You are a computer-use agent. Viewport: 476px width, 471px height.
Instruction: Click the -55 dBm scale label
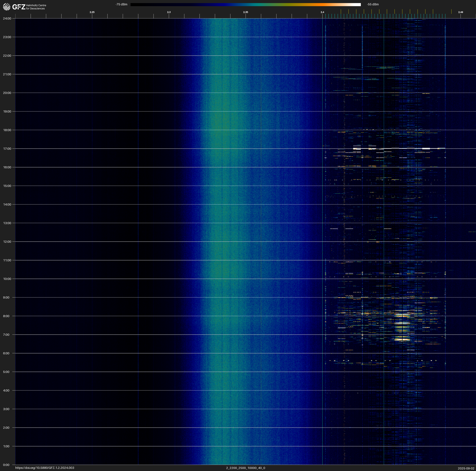tap(373, 4)
